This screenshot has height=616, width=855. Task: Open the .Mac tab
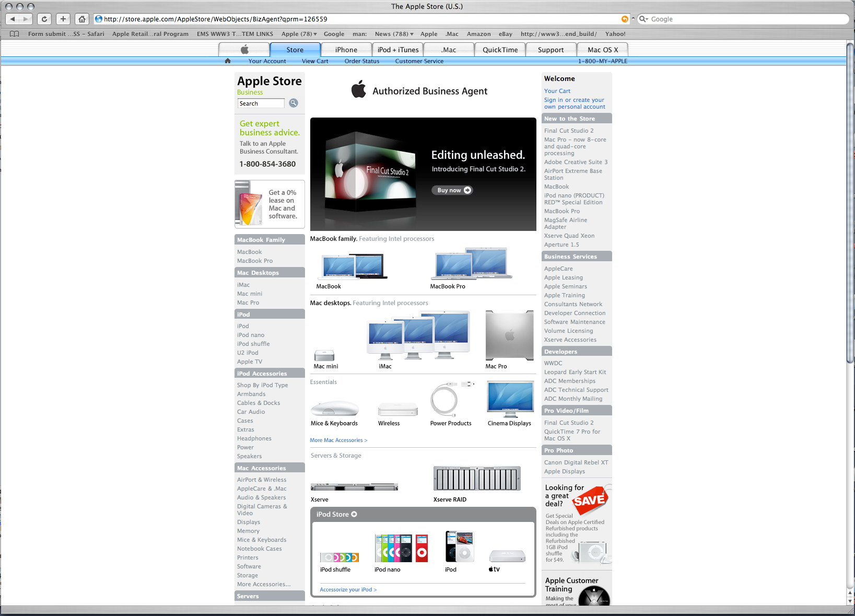tap(449, 50)
